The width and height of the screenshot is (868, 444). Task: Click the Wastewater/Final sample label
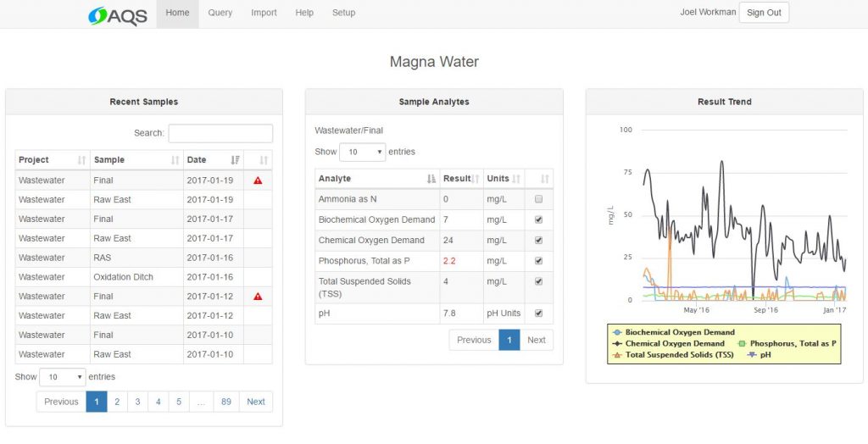[x=348, y=130]
